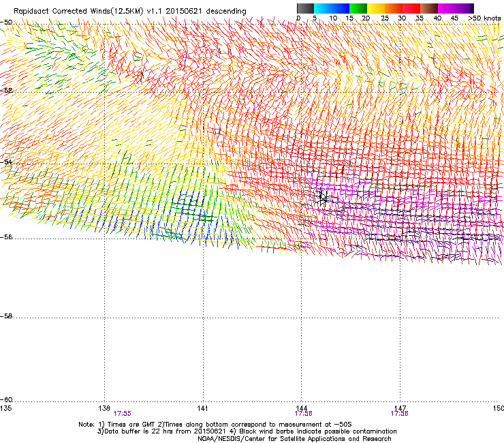Viewport: 504px width, 443px height.
Task: Click the '20' legend scale label
Action: [x=366, y=18]
